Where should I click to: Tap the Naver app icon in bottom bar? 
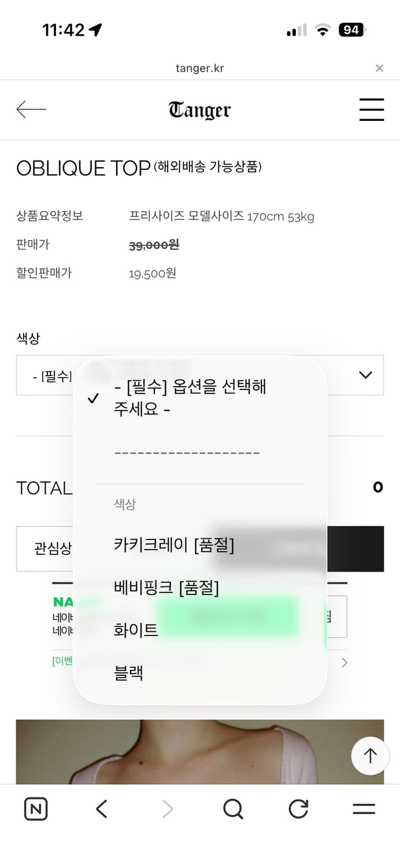(35, 809)
